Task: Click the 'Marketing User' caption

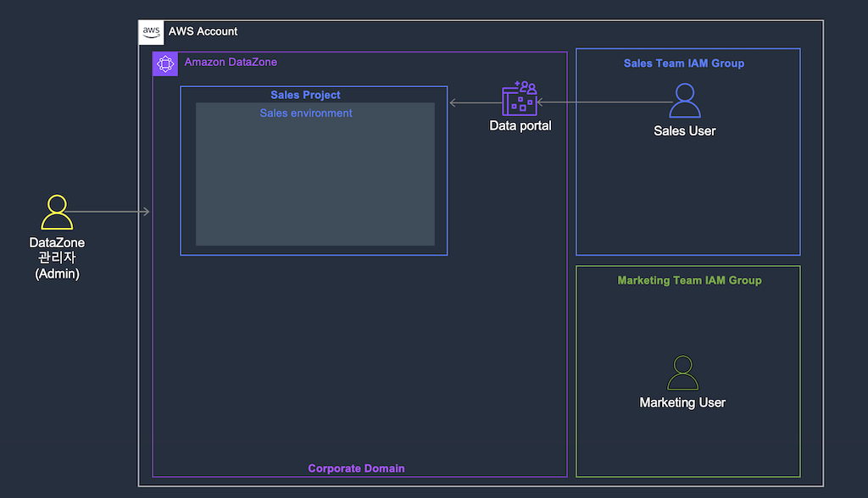Action: (682, 403)
